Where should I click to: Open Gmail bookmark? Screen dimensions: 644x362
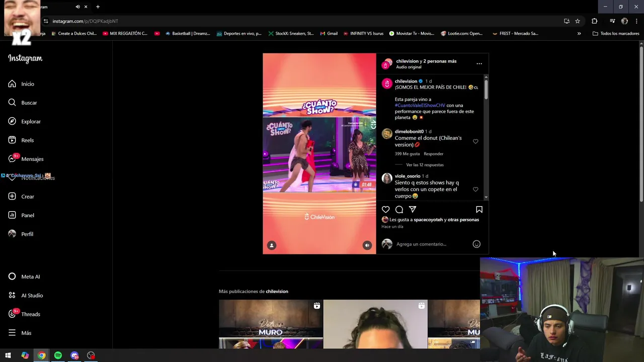328,34
